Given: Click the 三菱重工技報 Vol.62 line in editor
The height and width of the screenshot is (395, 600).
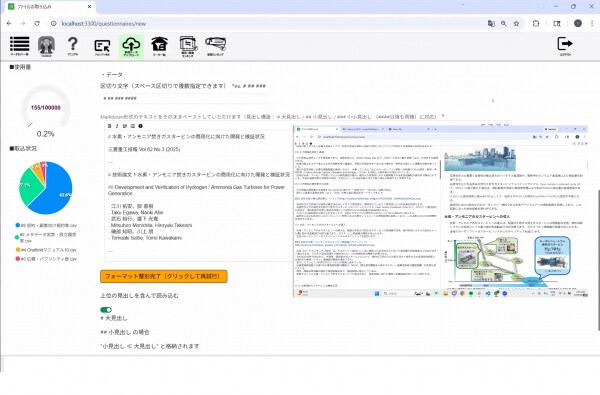Looking at the screenshot, I should [x=144, y=149].
